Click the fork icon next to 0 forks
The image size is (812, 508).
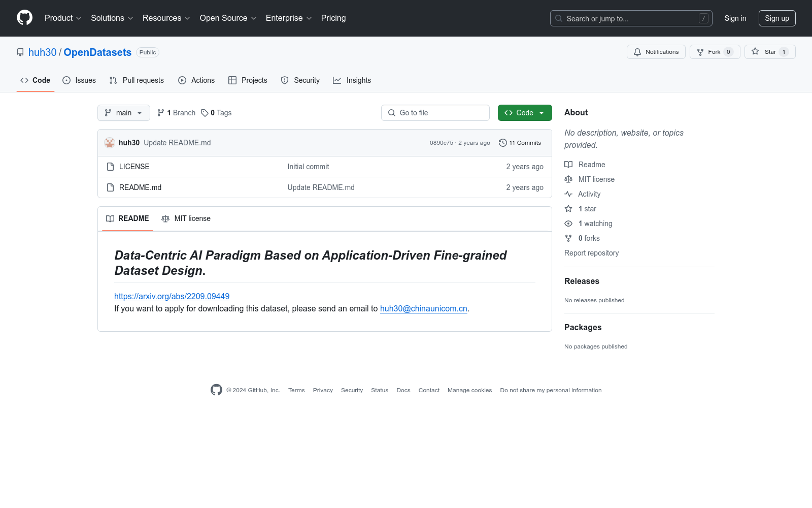pyautogui.click(x=568, y=238)
